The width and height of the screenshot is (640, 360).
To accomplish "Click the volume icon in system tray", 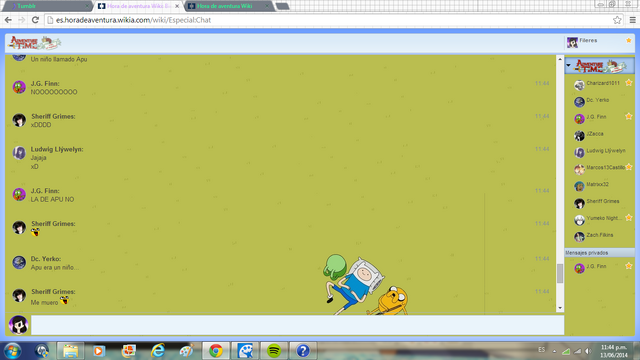I will coord(588,351).
